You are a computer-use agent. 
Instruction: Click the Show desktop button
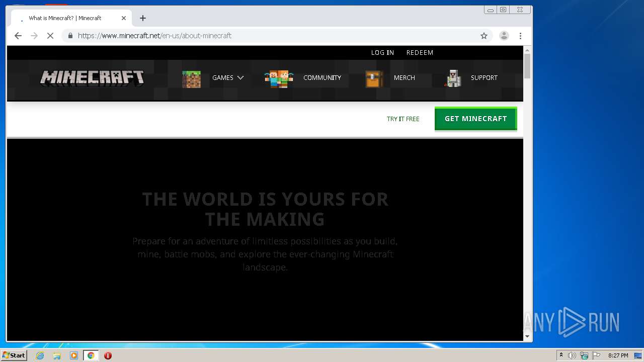tap(638, 355)
